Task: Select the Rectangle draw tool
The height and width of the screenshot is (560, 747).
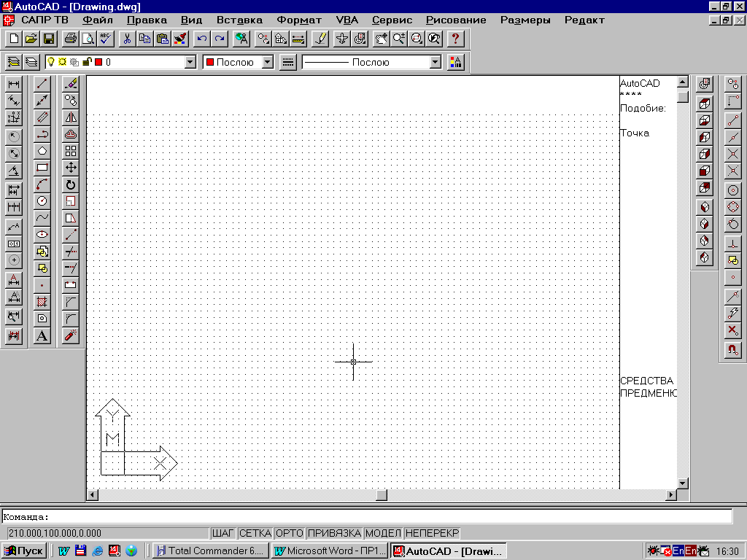Action: pyautogui.click(x=42, y=168)
